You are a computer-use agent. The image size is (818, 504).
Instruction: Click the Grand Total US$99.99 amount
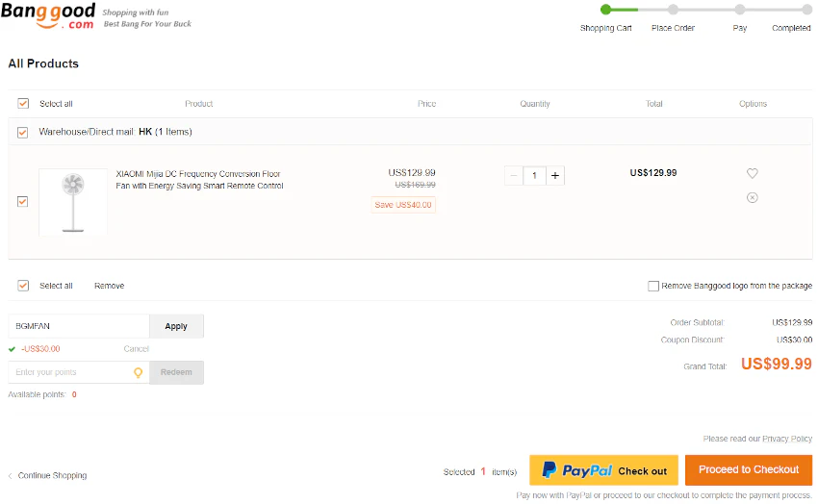(x=777, y=364)
